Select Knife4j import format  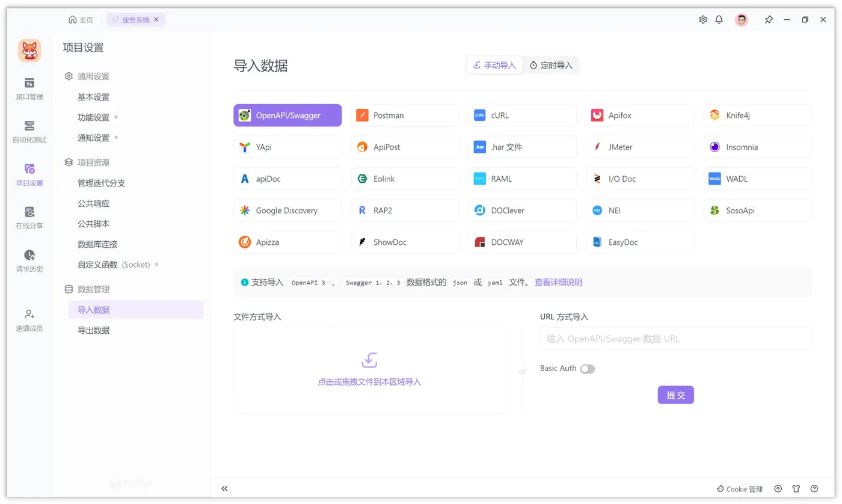758,115
